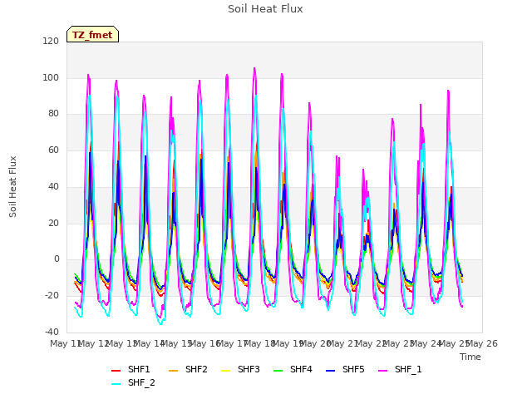Image resolution: width=532 pixels, height=399 pixels.
Task: Click the magenta SHF_1 legend swatch
Action: click(382, 371)
